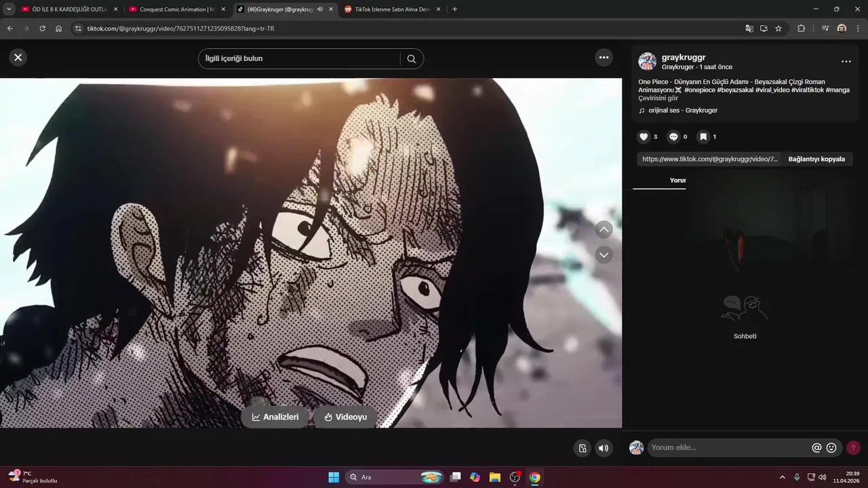868x488 pixels.
Task: Click the graykruggr profile avatar
Action: [x=647, y=62]
